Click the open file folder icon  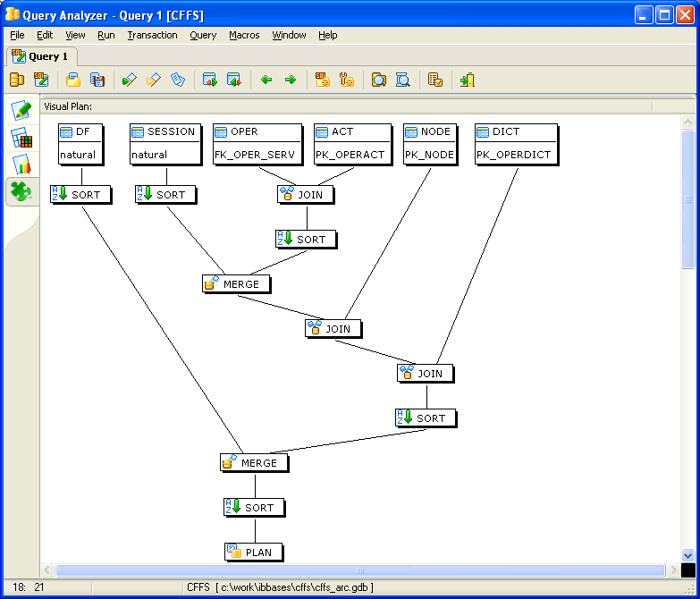[73, 80]
